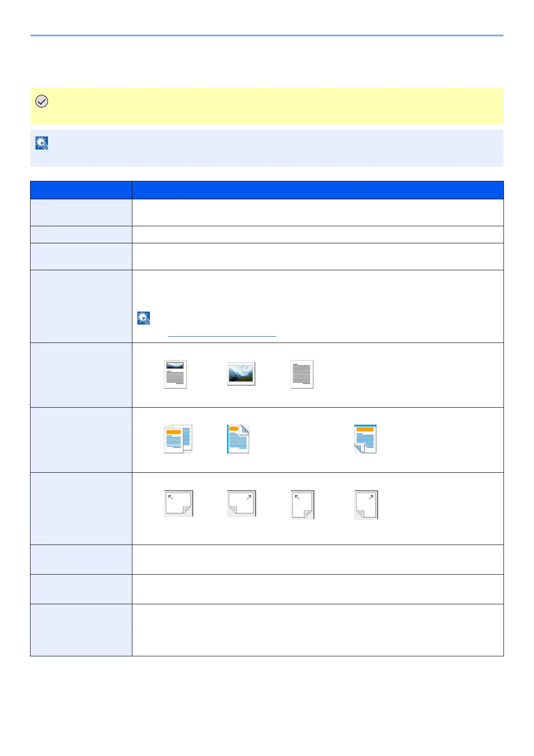
Task: Click the label cell beside the photo icons row
Action: 81,375
